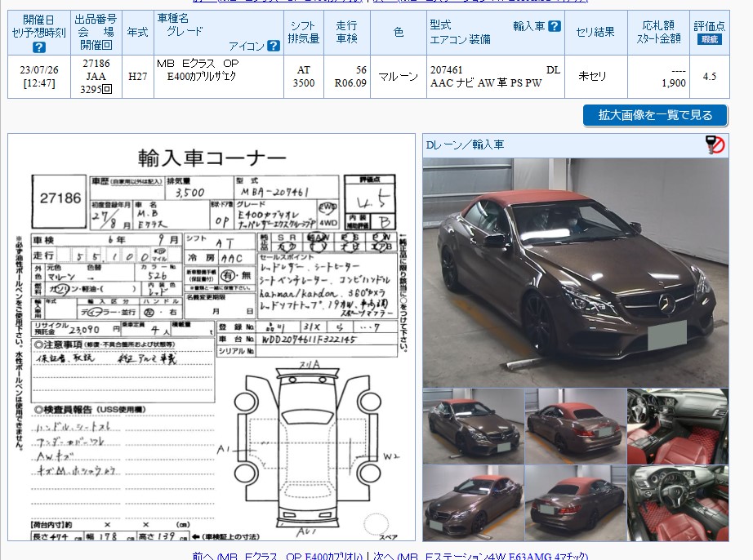Open the auction inspection sheet image

coord(212,337)
